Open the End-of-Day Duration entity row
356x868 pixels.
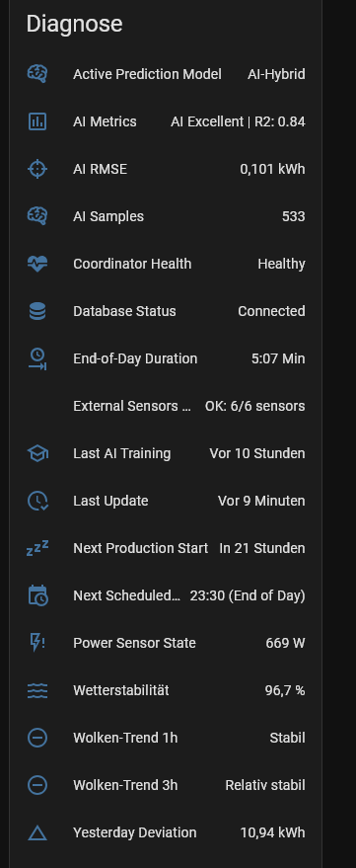point(166,358)
